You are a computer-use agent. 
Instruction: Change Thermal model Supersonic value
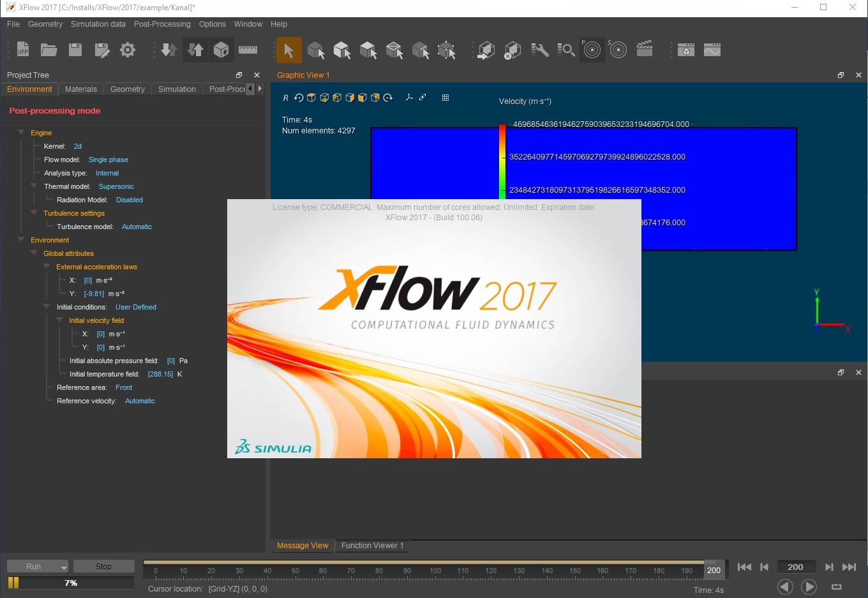coord(116,186)
